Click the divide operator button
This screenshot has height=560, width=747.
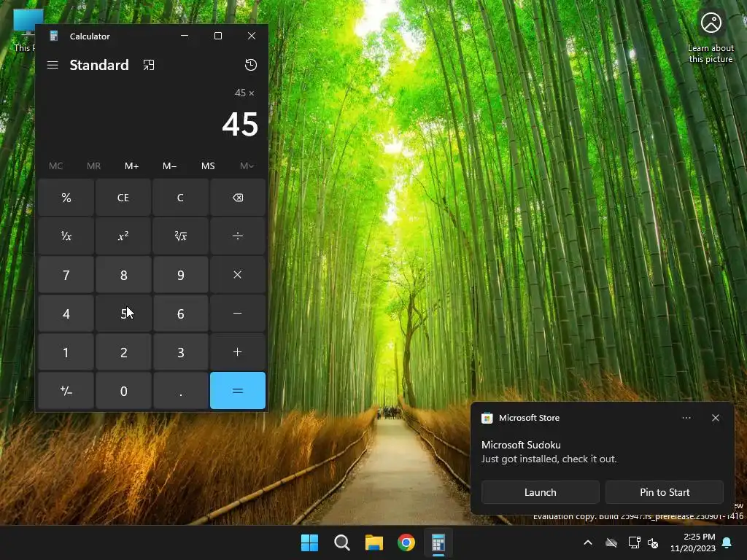[x=238, y=236]
